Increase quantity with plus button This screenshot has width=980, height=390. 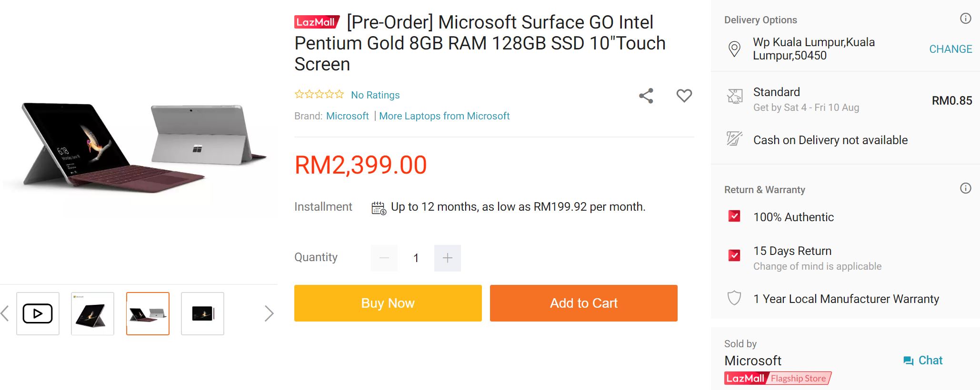pos(447,258)
